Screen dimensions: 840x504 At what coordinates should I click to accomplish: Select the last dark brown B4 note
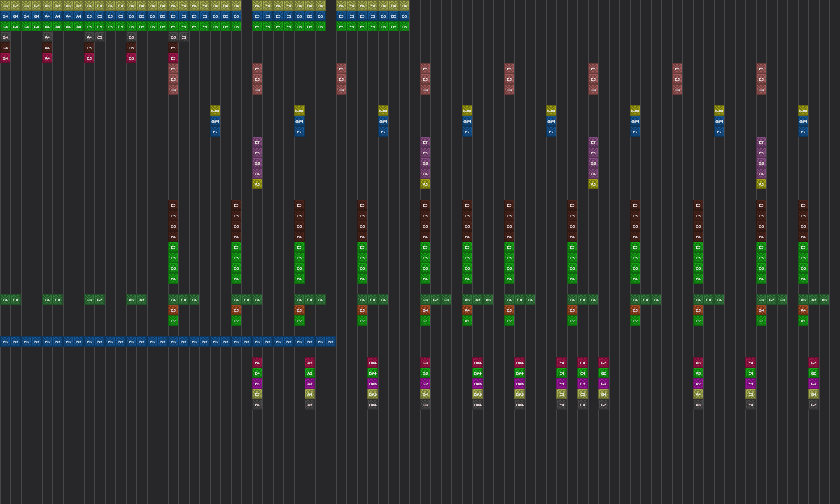(803, 236)
